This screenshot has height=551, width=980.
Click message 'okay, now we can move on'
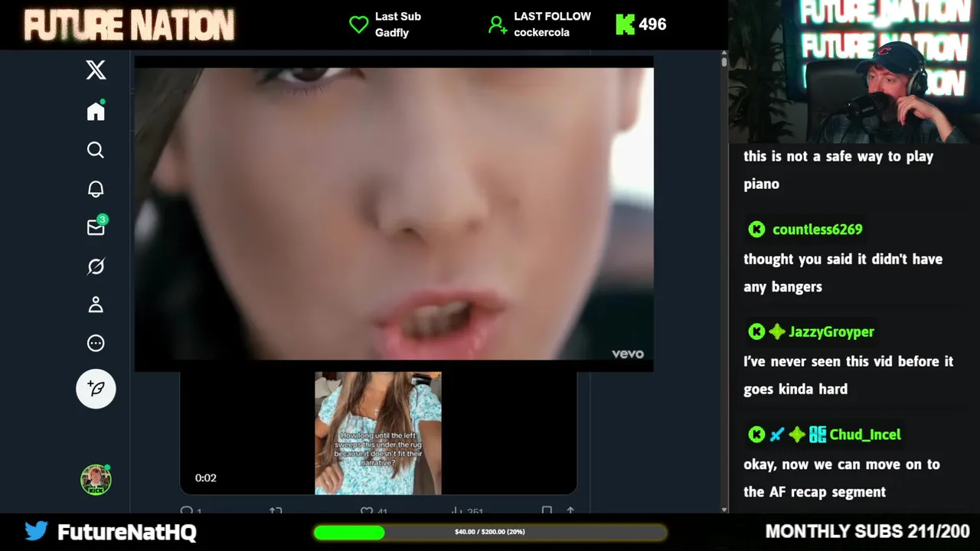tap(841, 478)
